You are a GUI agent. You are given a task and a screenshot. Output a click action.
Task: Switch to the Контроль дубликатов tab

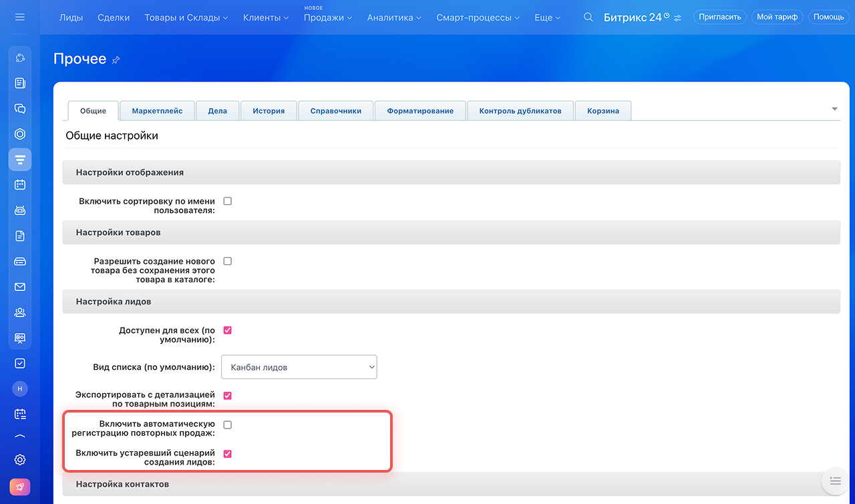click(520, 111)
